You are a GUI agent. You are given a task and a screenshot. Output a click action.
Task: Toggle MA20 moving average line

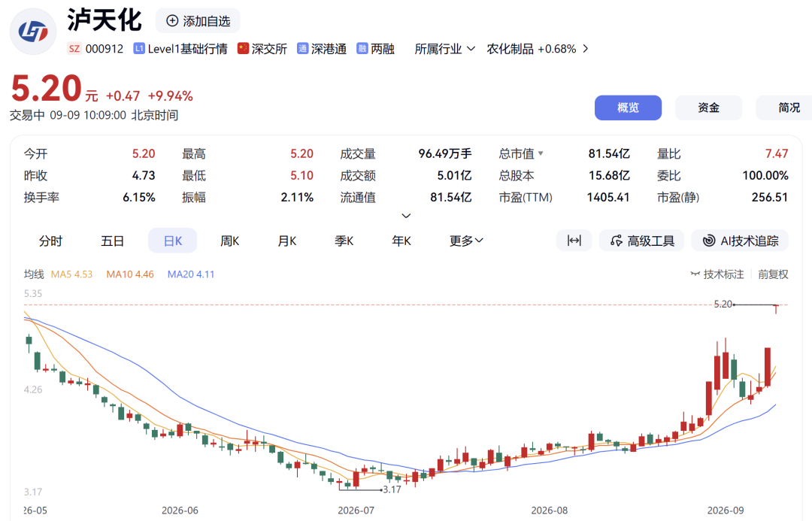pyautogui.click(x=190, y=274)
